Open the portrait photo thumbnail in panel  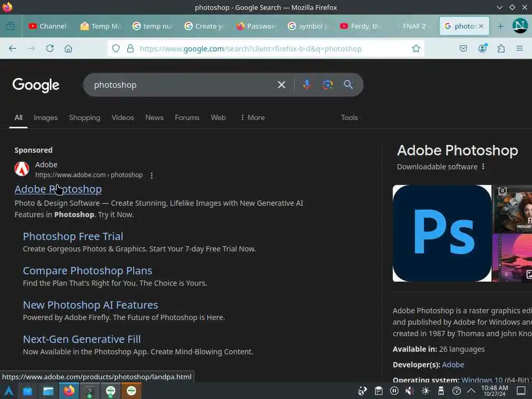(512, 208)
